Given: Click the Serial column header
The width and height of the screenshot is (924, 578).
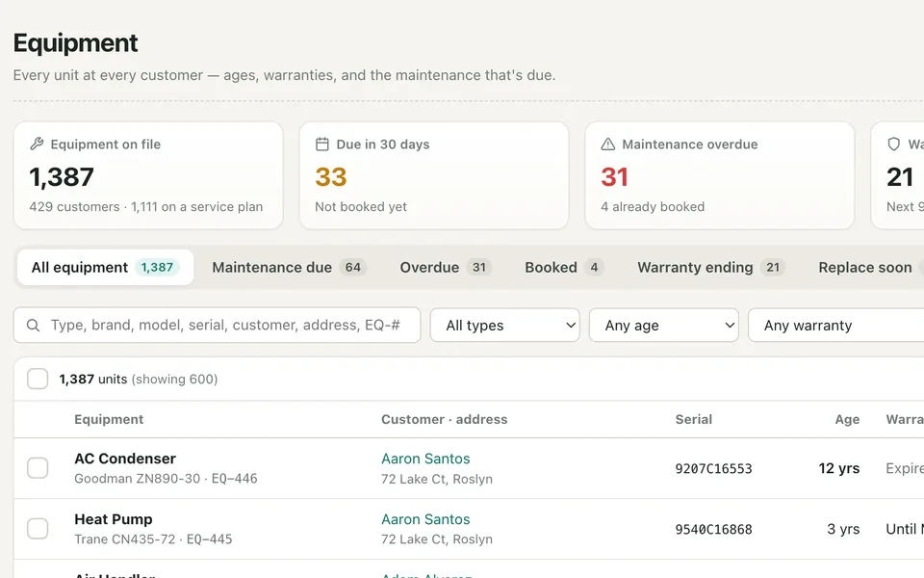Looking at the screenshot, I should (x=694, y=419).
